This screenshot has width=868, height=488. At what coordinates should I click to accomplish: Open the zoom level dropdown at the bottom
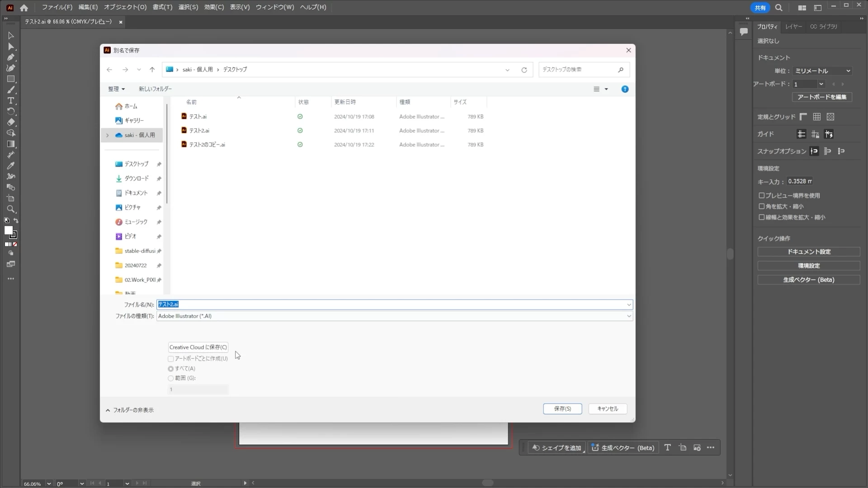tap(49, 484)
